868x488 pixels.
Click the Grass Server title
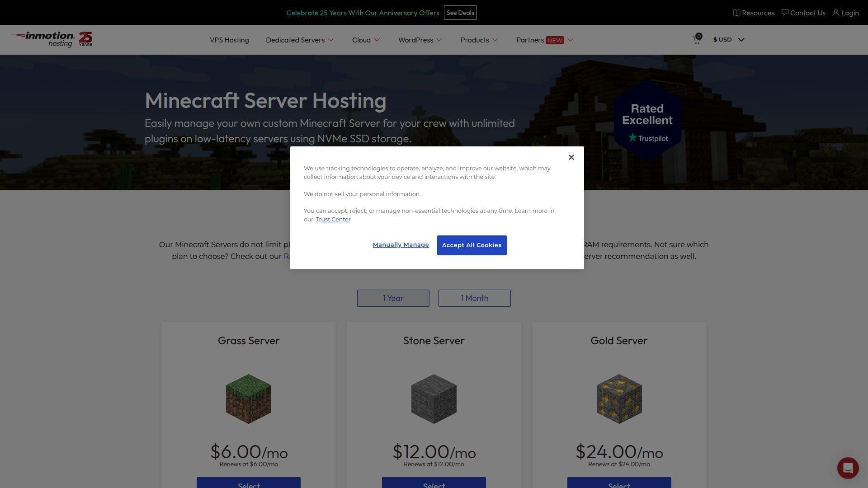(x=249, y=341)
